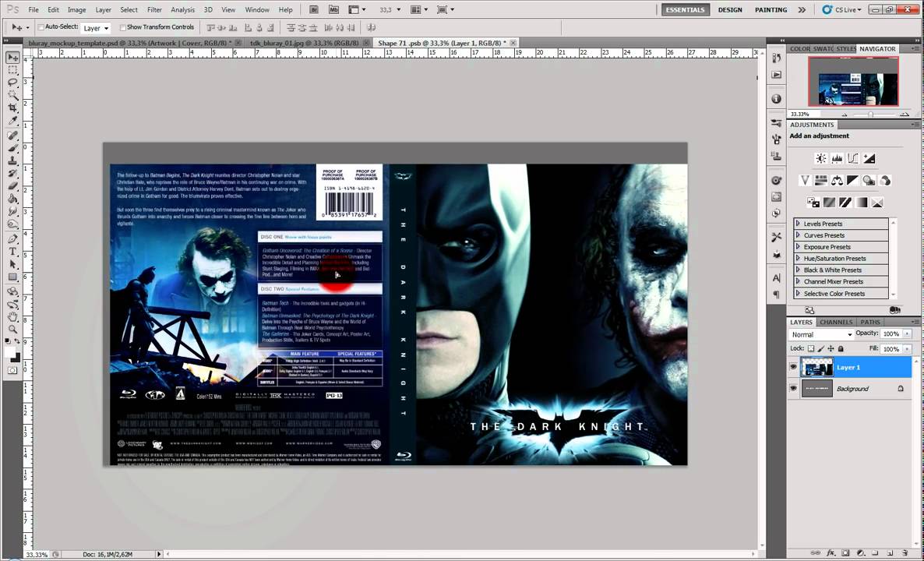Image resolution: width=924 pixels, height=561 pixels.
Task: Switch to Essentials workspace
Action: (686, 10)
